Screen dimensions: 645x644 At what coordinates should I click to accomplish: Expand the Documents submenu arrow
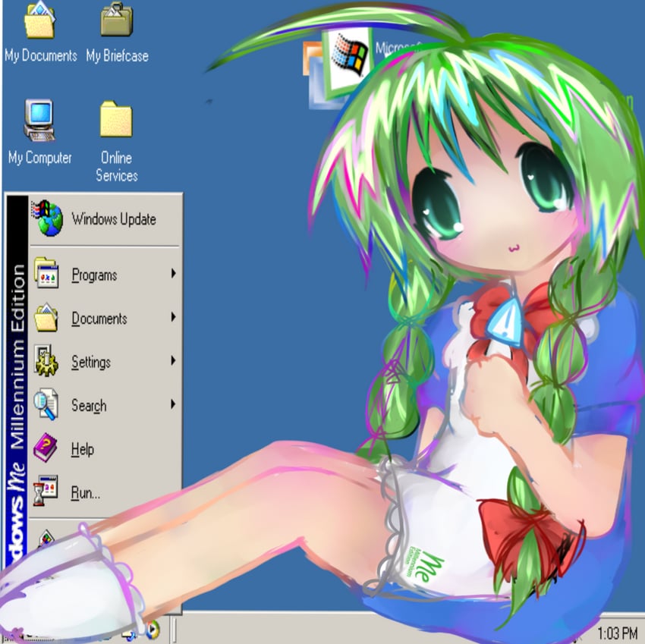point(173,318)
